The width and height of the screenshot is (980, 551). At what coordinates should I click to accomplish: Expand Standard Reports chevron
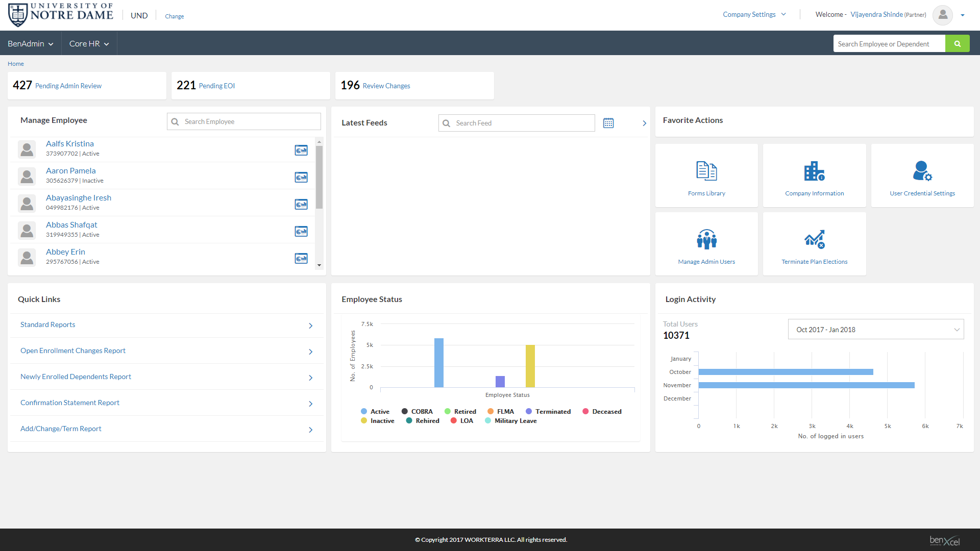[310, 325]
